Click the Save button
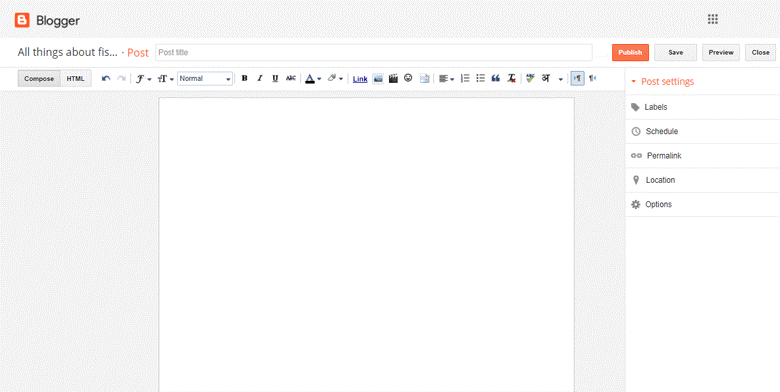 (676, 52)
